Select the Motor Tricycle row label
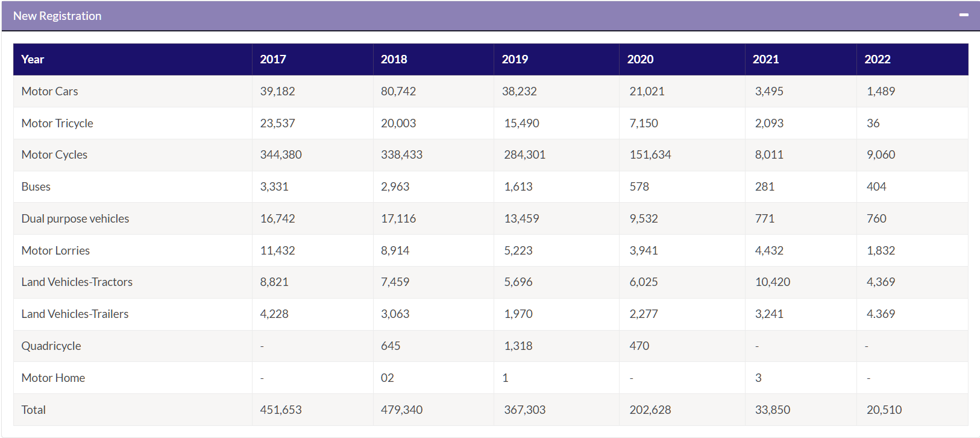980x438 pixels. coord(57,123)
